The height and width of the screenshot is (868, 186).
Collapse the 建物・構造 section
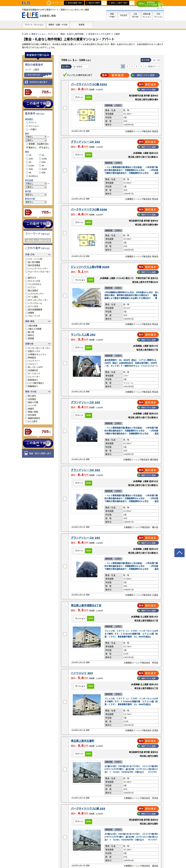pyautogui.click(x=38, y=321)
